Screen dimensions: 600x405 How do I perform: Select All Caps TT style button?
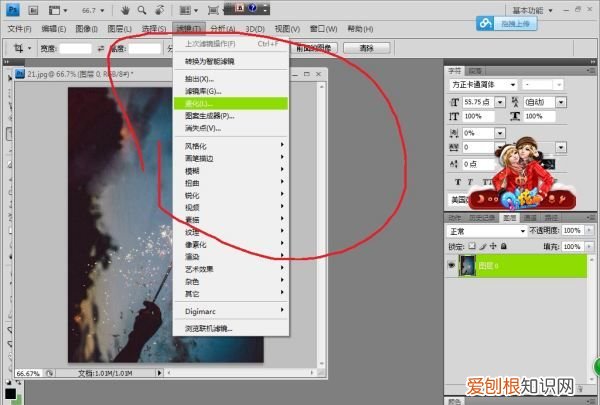(487, 182)
